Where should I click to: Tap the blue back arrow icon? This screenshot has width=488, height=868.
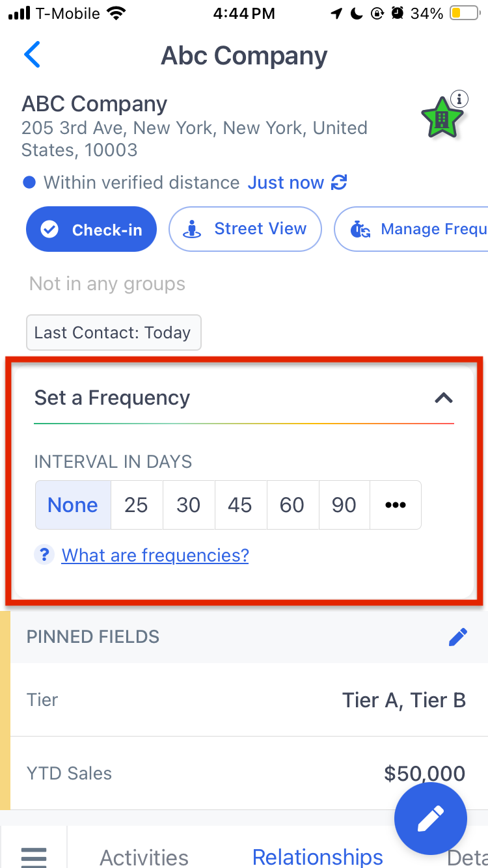(x=32, y=55)
